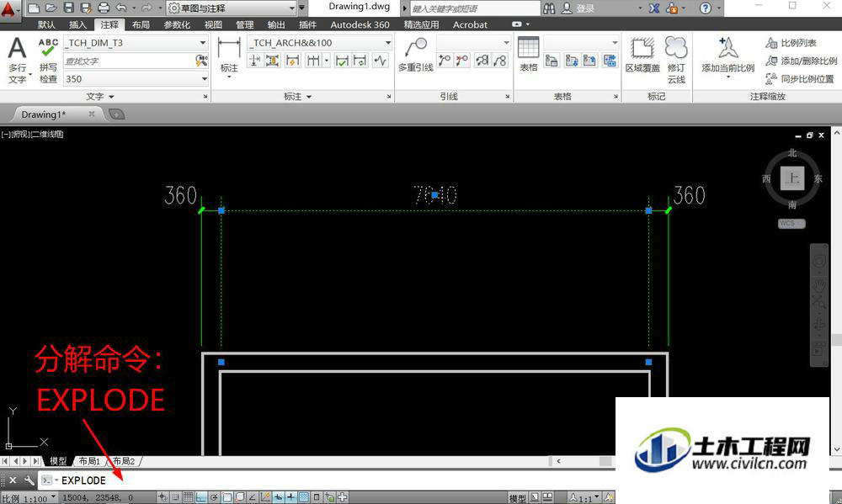842x504 pixels.
Task: Save the drawing with the floppy disk icon
Action: coord(68,8)
